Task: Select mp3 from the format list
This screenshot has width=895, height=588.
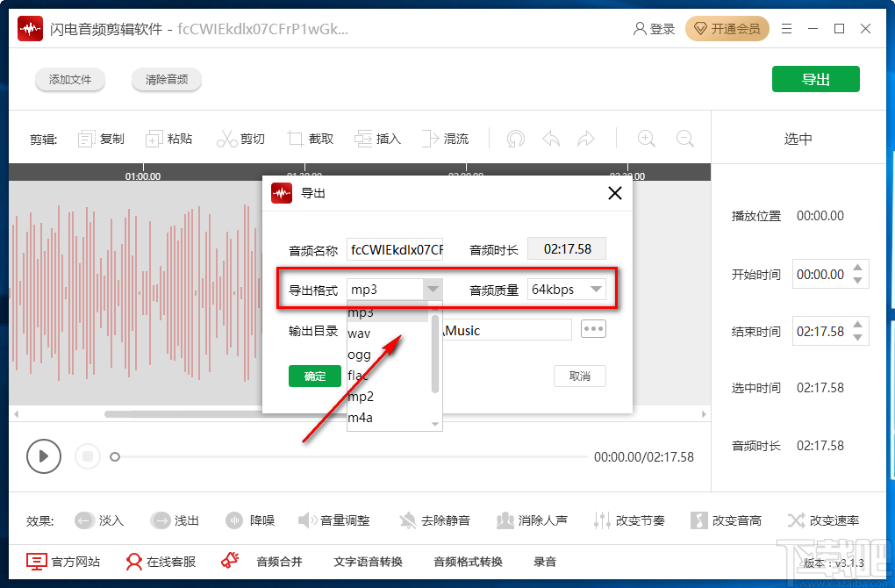Action: click(388, 312)
